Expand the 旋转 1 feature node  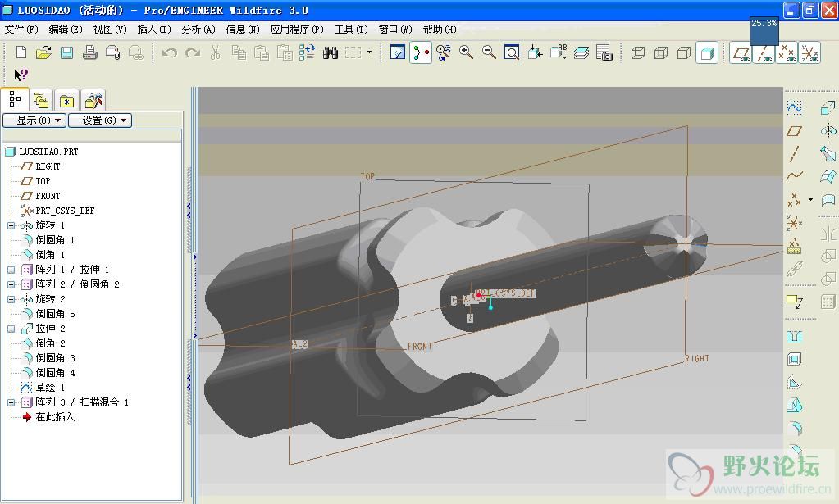[11, 225]
